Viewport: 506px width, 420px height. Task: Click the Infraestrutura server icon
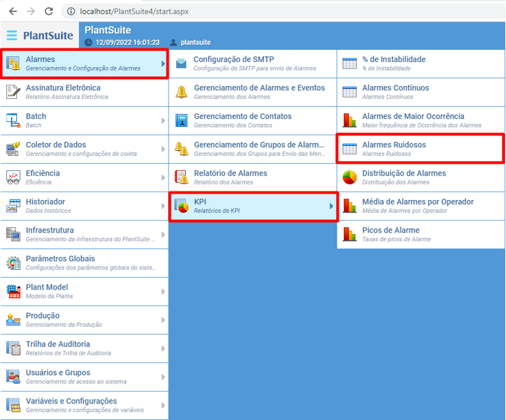pos(14,234)
